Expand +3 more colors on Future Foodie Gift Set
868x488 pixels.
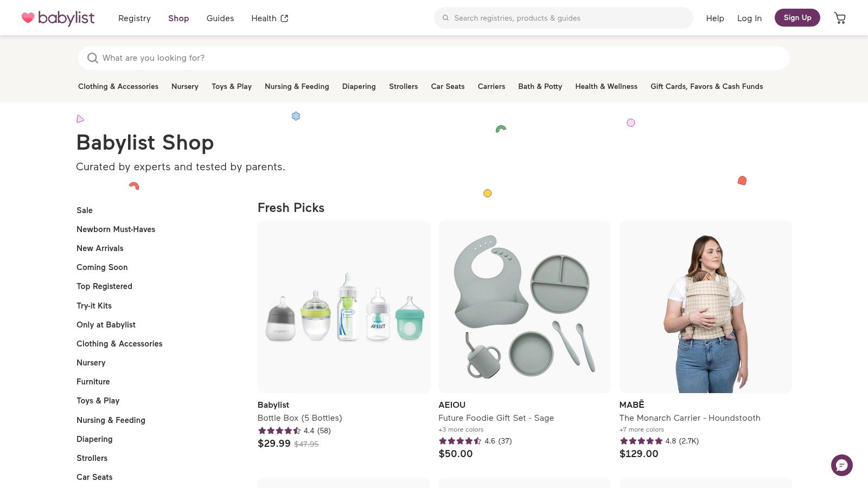461,429
